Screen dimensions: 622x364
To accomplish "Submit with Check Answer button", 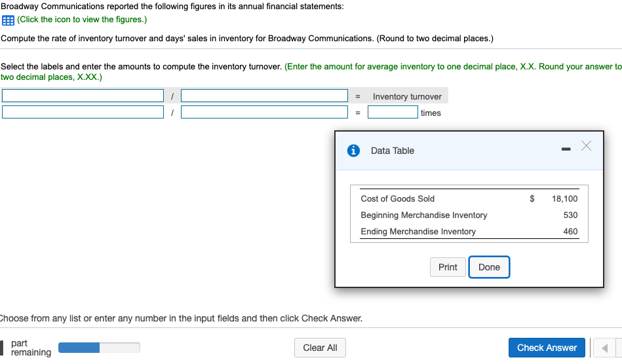I will click(x=547, y=348).
